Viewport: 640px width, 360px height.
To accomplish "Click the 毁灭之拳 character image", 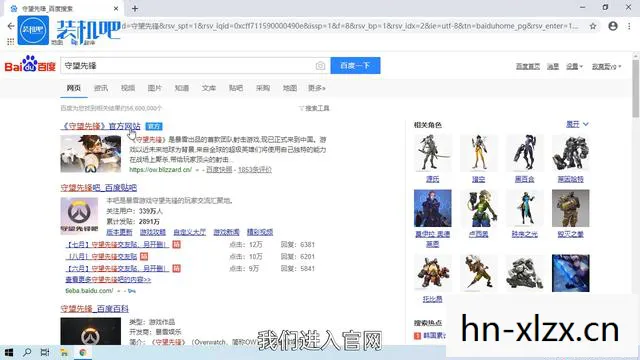I will coord(571,208).
